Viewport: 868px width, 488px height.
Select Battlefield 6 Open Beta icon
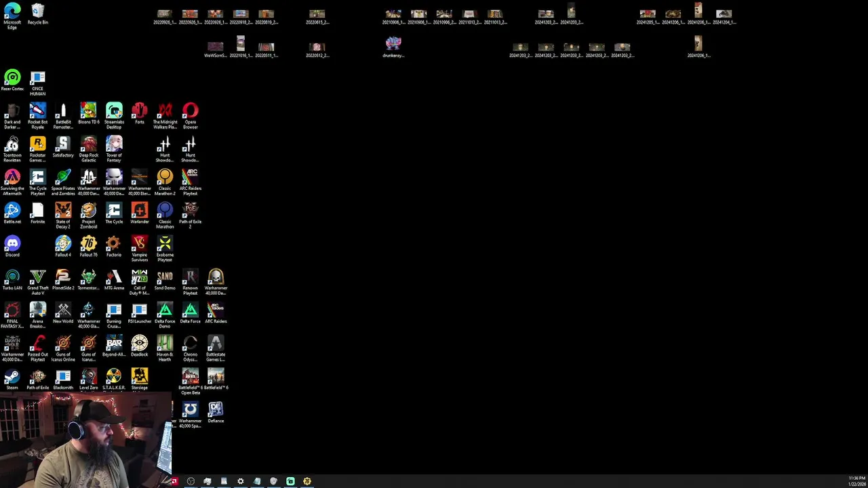(x=191, y=382)
